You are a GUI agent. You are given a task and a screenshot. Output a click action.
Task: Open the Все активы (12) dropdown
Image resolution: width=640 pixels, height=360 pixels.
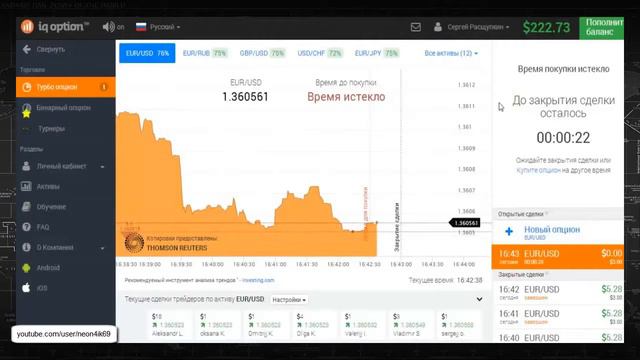[451, 53]
